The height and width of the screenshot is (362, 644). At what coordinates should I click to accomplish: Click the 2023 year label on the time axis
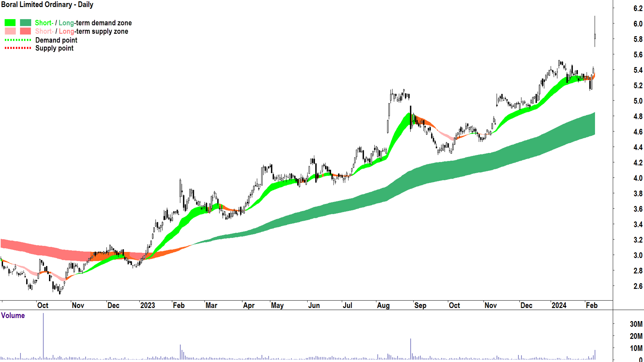[148, 305]
